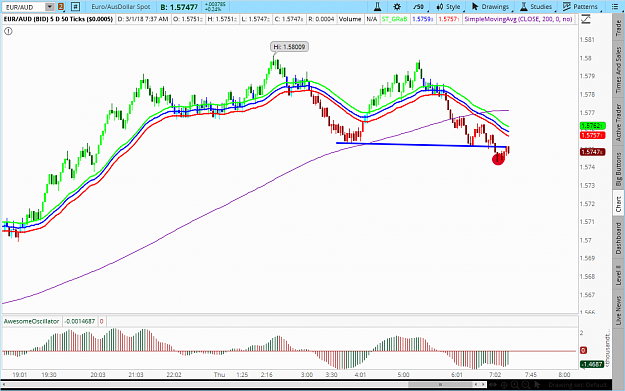Screen dimensions: 625x391
Task: Open the Patterns menu
Action: tap(580, 7)
